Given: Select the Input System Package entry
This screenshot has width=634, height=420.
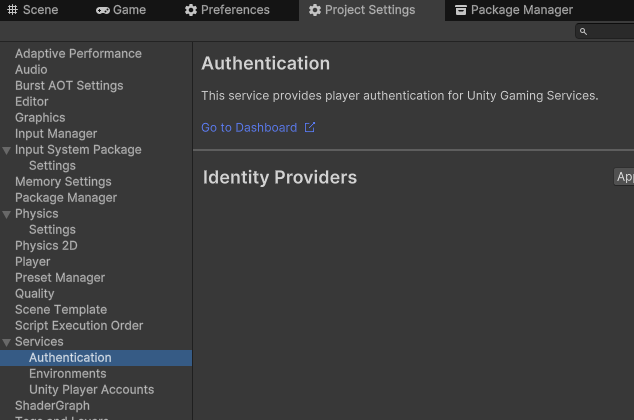Looking at the screenshot, I should 78,150.
